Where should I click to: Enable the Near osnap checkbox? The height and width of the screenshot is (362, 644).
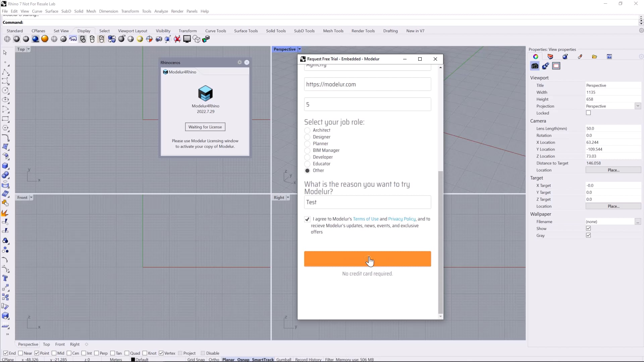(21, 353)
